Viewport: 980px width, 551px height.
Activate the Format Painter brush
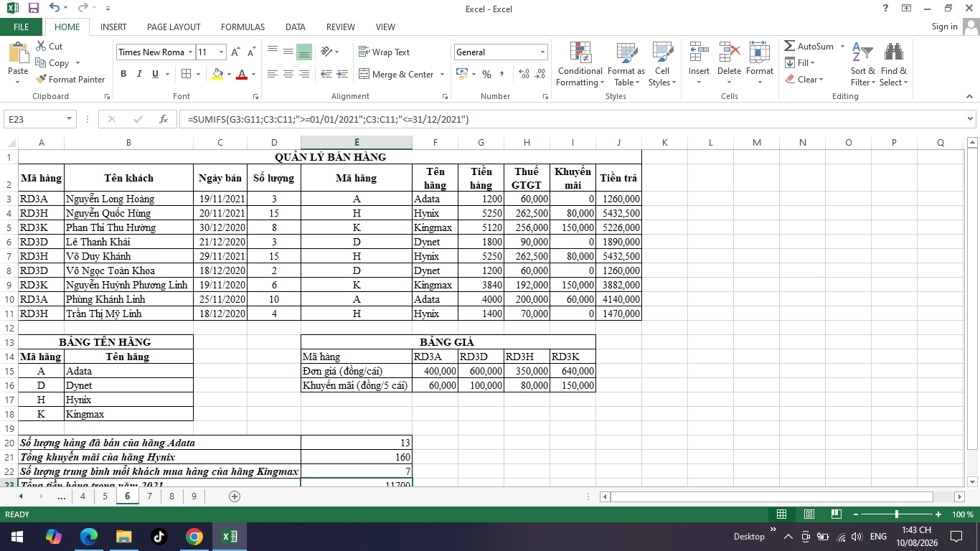[70, 80]
